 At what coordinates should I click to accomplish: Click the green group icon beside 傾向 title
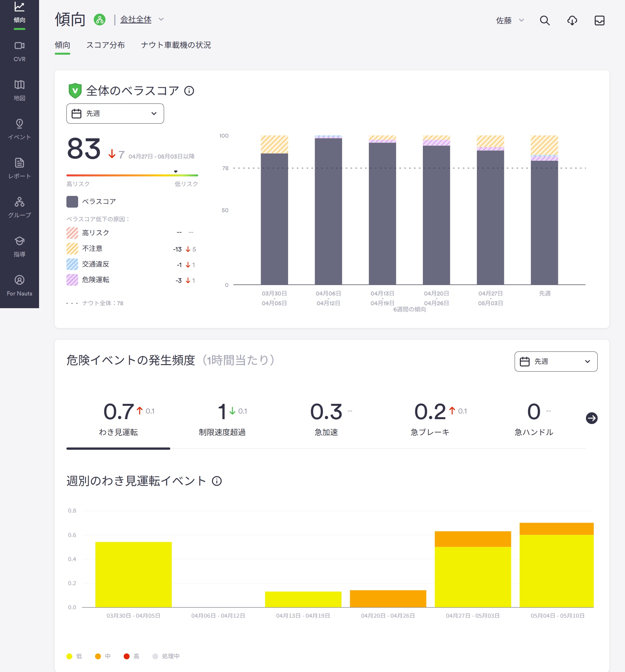click(x=99, y=20)
